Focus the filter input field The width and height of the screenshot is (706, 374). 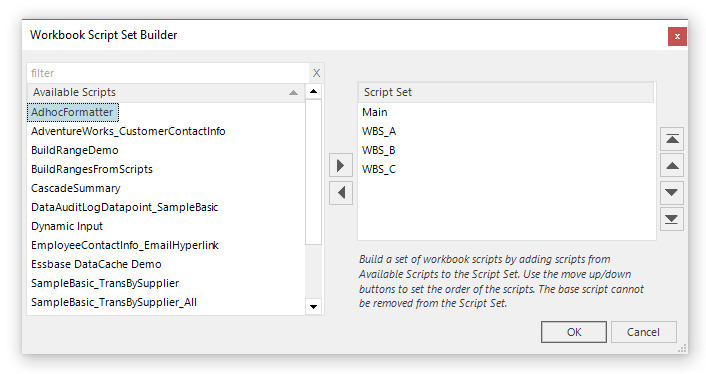click(x=169, y=73)
